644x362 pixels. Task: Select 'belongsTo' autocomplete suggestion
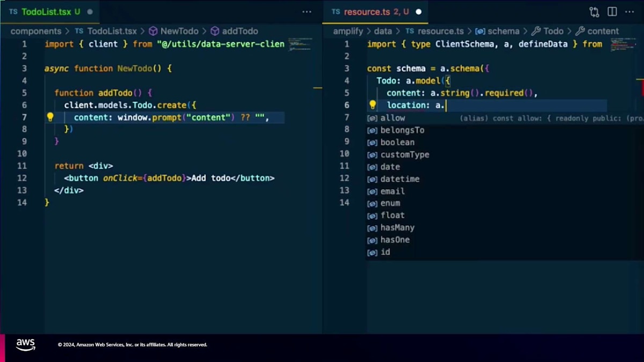click(505, 130)
